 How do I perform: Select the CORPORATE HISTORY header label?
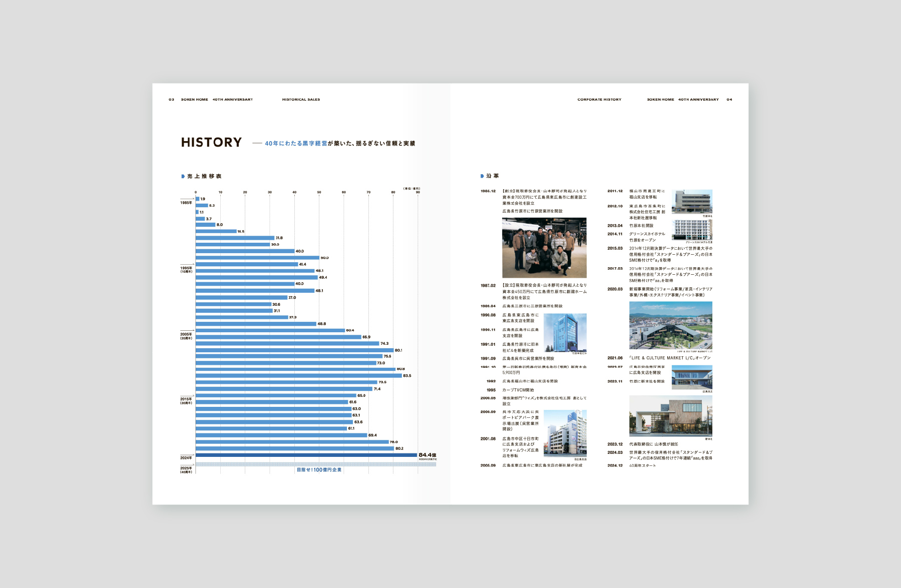coord(599,100)
